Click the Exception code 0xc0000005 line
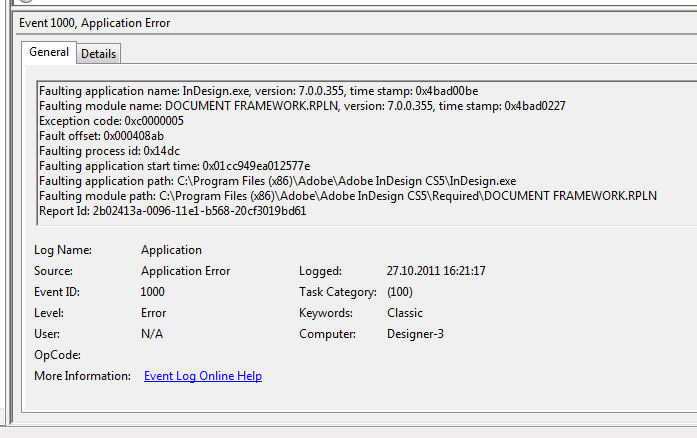The width and height of the screenshot is (697, 438). tap(111, 121)
